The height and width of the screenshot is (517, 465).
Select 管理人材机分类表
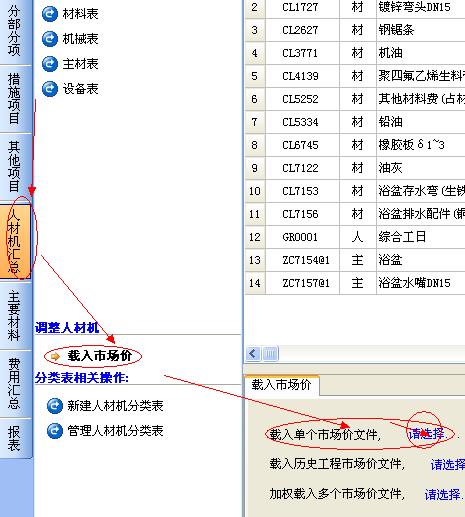tap(115, 431)
